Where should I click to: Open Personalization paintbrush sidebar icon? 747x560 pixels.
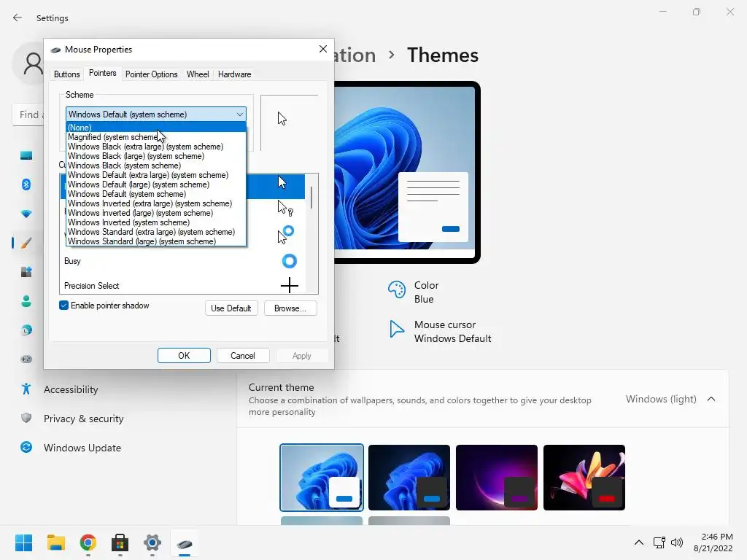26,243
